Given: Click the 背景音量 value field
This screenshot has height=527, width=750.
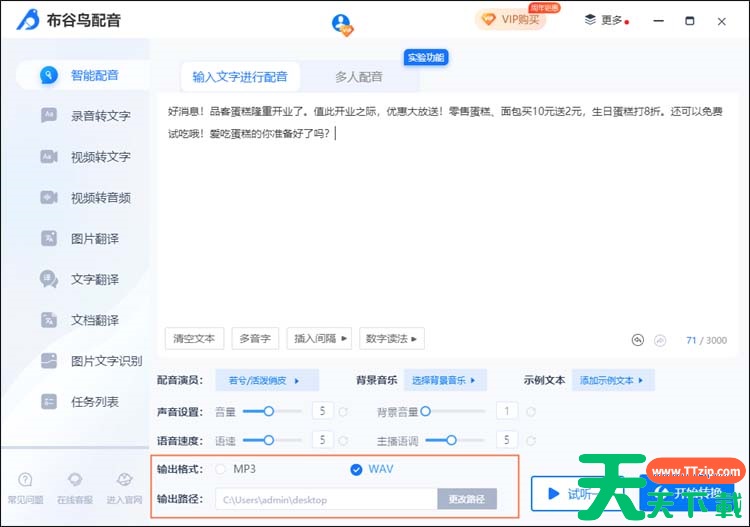Looking at the screenshot, I should [507, 411].
